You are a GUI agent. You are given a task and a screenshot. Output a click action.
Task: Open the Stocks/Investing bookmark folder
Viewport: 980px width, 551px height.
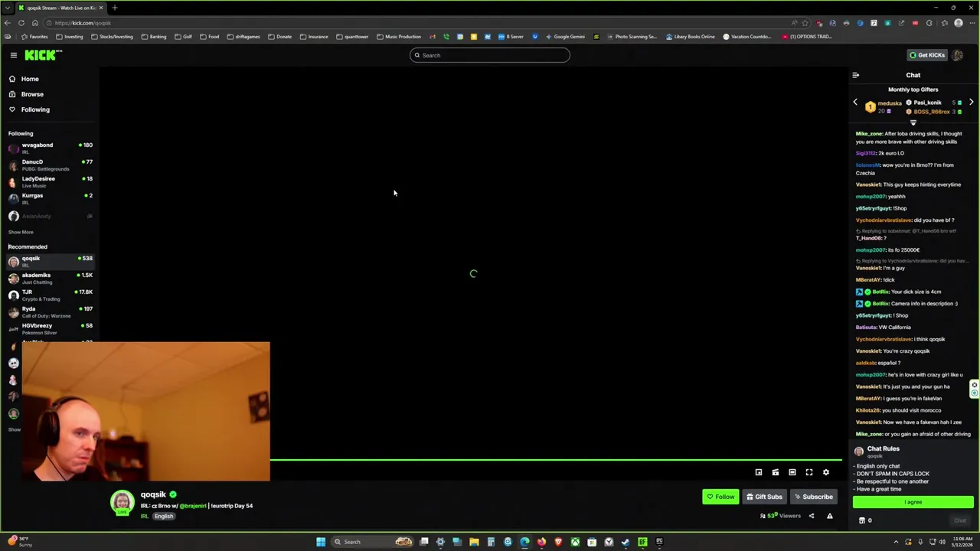point(112,37)
